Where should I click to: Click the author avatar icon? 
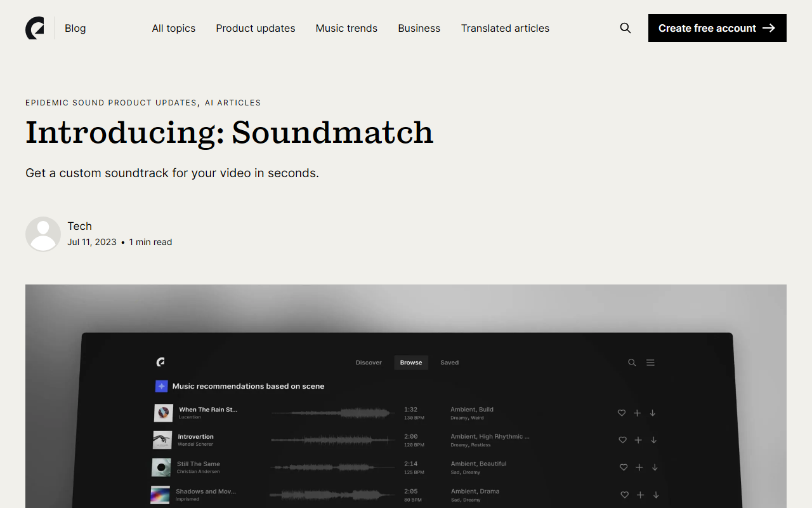click(43, 234)
